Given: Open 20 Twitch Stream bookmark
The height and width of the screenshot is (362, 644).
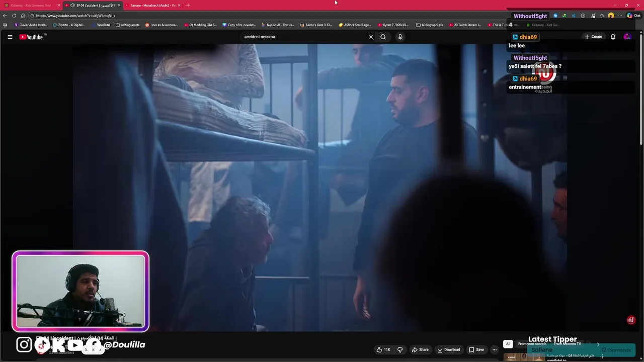Looking at the screenshot, I should [x=465, y=25].
